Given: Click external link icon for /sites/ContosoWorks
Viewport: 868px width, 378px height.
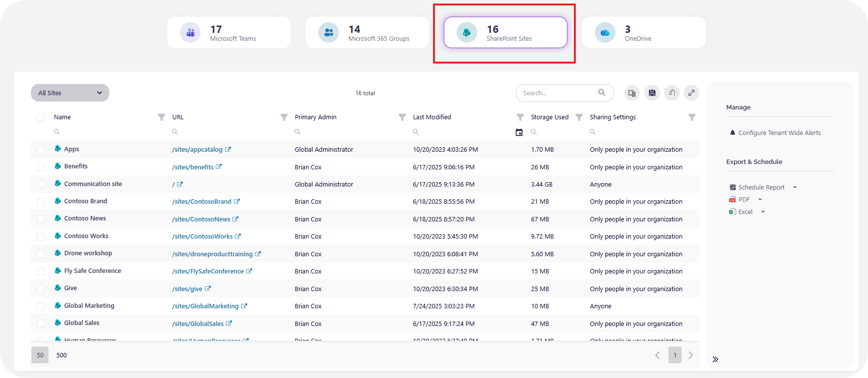Looking at the screenshot, I should (x=238, y=236).
